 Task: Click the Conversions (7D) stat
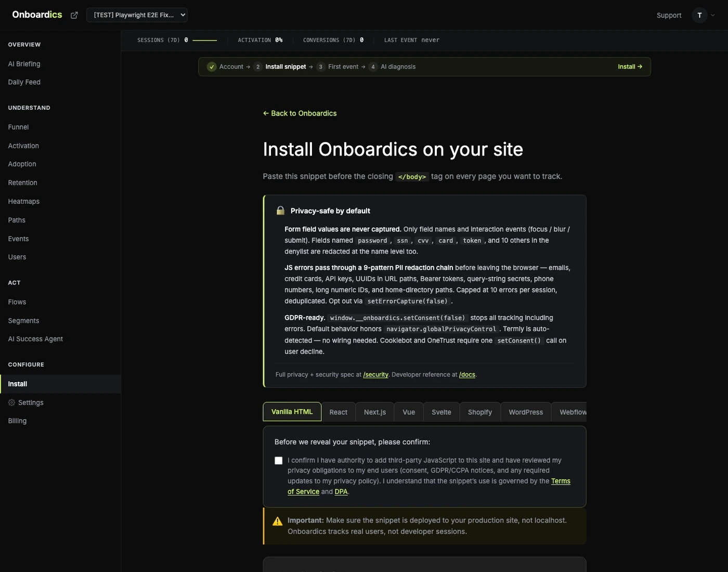(x=333, y=40)
